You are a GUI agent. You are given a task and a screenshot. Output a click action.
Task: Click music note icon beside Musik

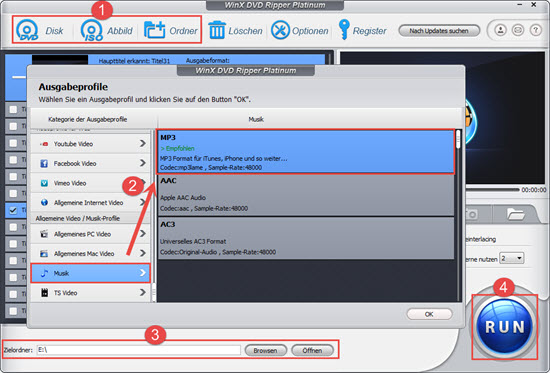[44, 273]
